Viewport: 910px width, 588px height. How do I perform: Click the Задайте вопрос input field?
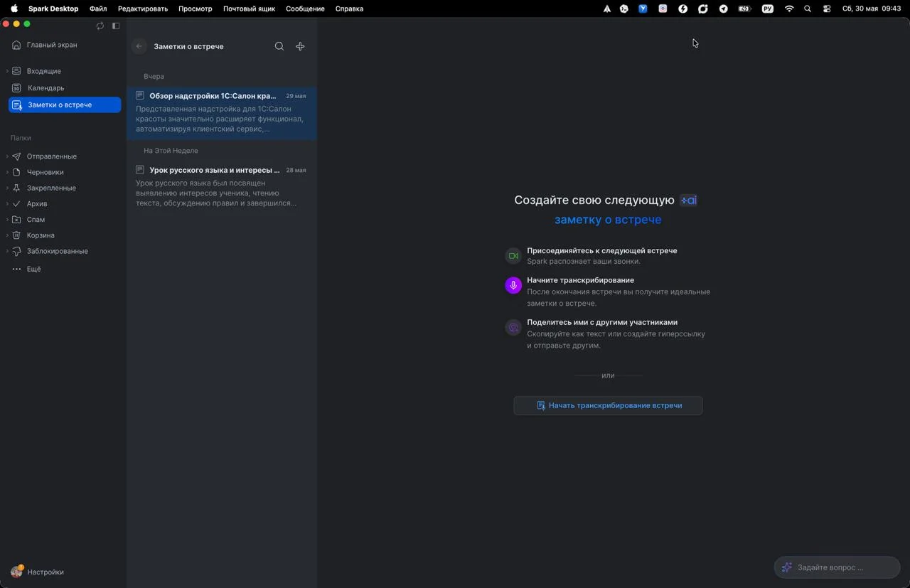[837, 567]
